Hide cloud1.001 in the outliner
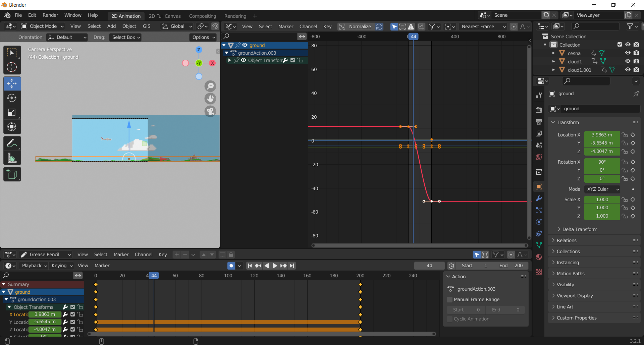 pyautogui.click(x=628, y=70)
